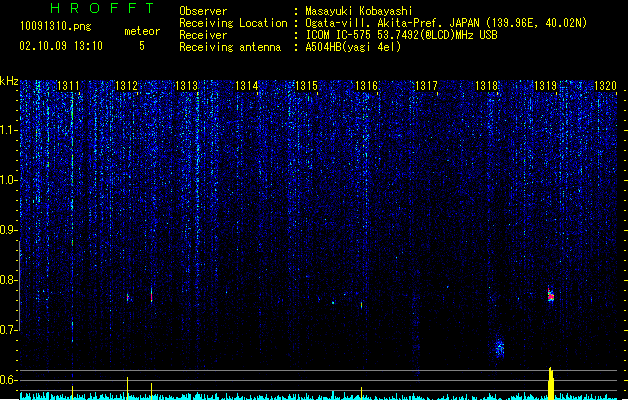The image size is (629, 400).
Task: Click observer name Masayuki Kobayashi
Action: 358,11
